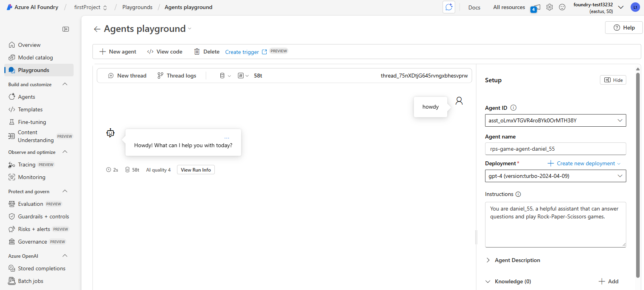Image resolution: width=644 pixels, height=290 pixels.
Task: Collapse the Build and customize section
Action: [x=65, y=84]
